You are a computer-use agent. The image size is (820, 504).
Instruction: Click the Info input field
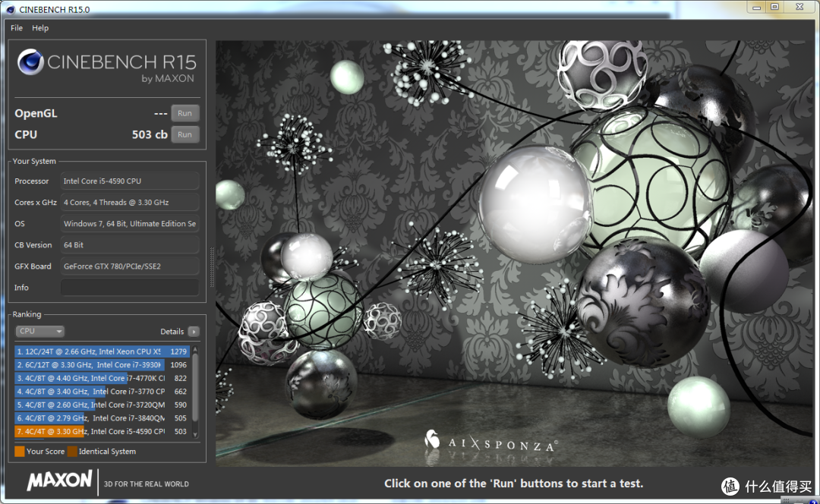[x=130, y=288]
